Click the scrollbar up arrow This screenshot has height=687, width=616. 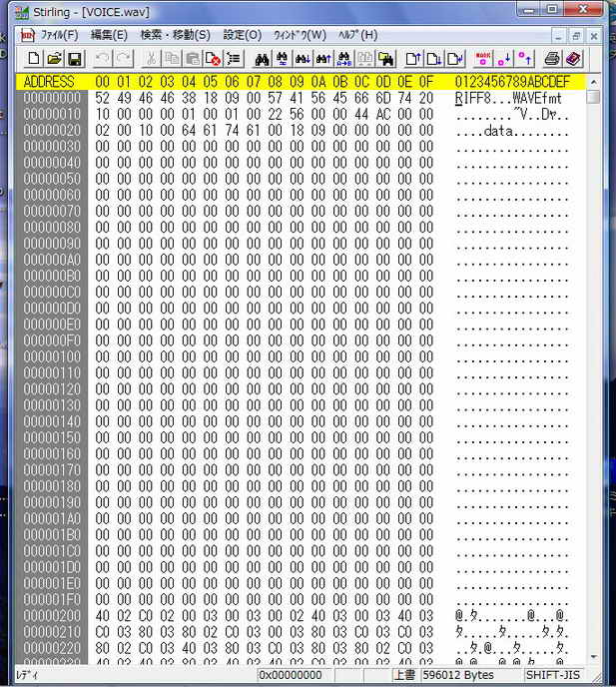tap(593, 81)
